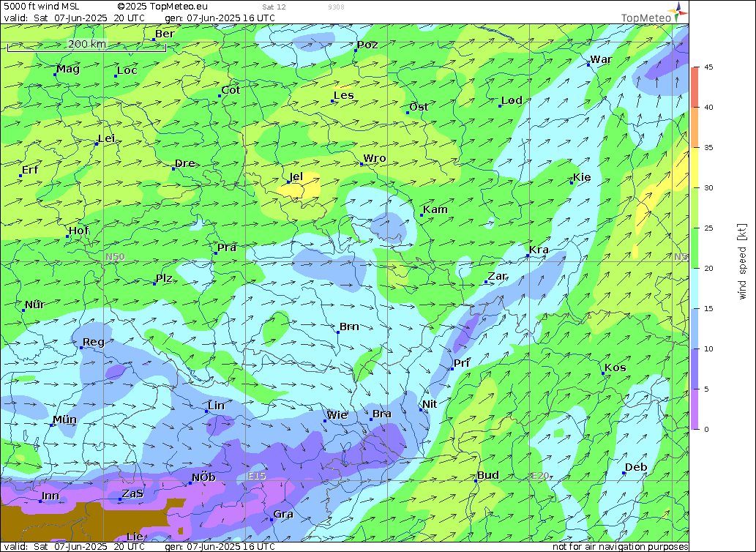This screenshot has height=552, width=756.
Task: Click the '0' value on the legend
Action: coord(706,430)
